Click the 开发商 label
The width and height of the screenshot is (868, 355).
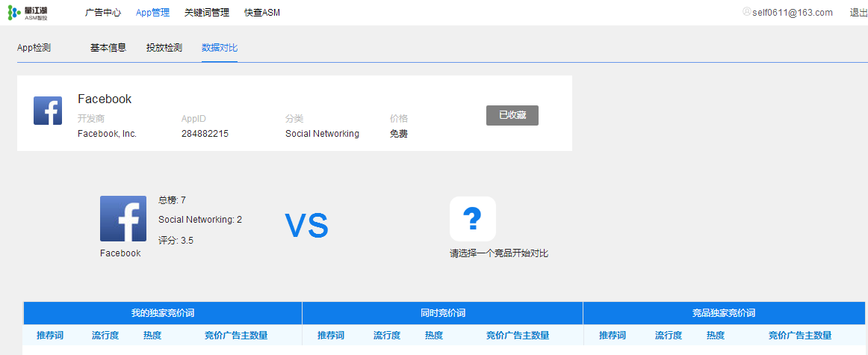[x=91, y=119]
